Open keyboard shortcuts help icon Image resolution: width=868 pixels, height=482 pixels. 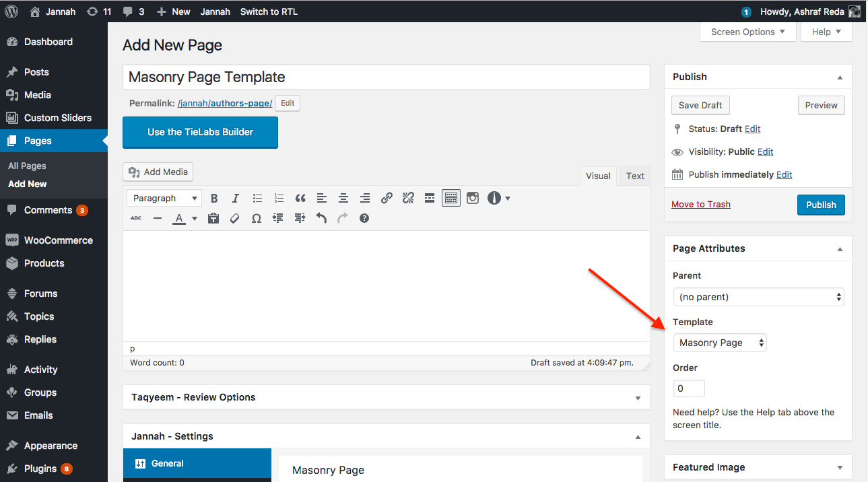[x=364, y=218]
